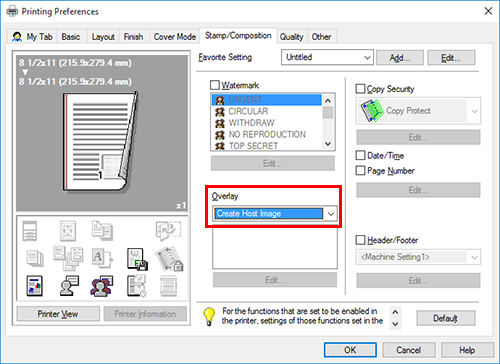This screenshot has width=500, height=364.
Task: Click the document with clock icon
Action: click(136, 286)
